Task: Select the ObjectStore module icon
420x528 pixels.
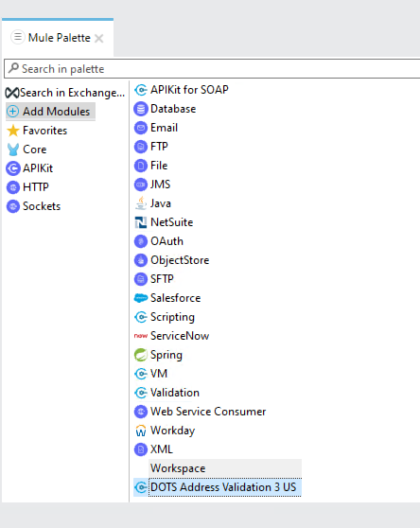Action: (x=141, y=260)
